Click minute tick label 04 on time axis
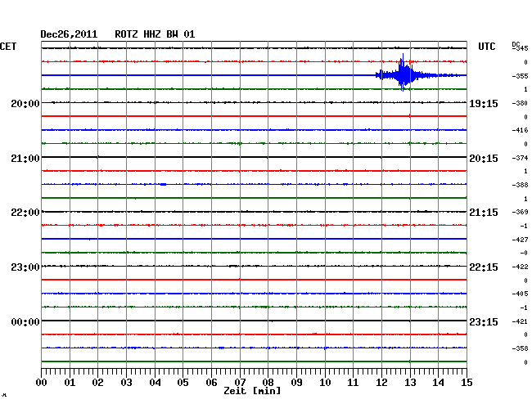 155,383
